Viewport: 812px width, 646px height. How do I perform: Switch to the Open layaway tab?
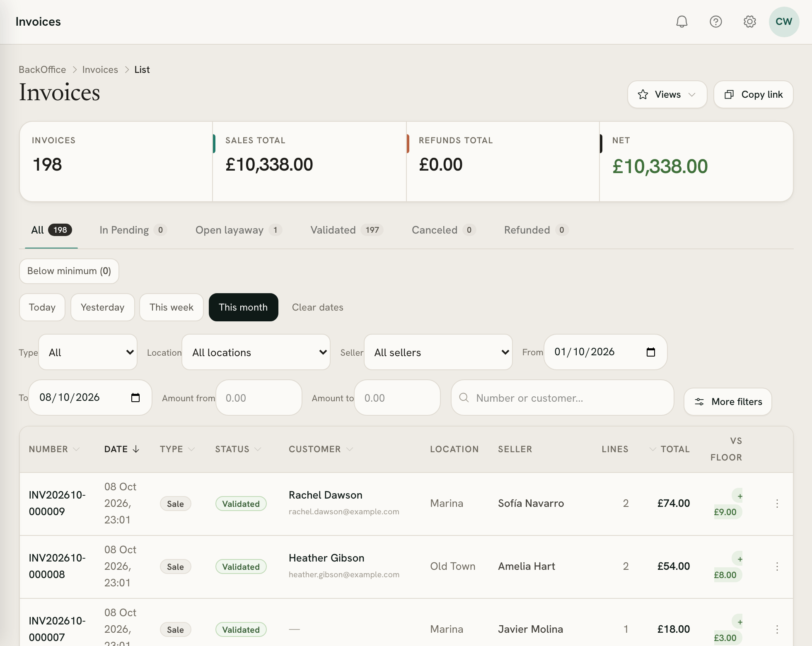(239, 230)
